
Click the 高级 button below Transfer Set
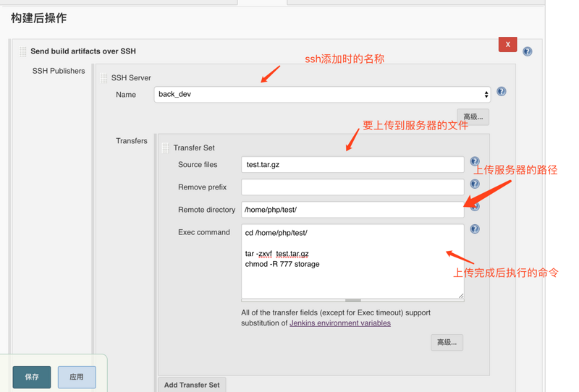(447, 343)
